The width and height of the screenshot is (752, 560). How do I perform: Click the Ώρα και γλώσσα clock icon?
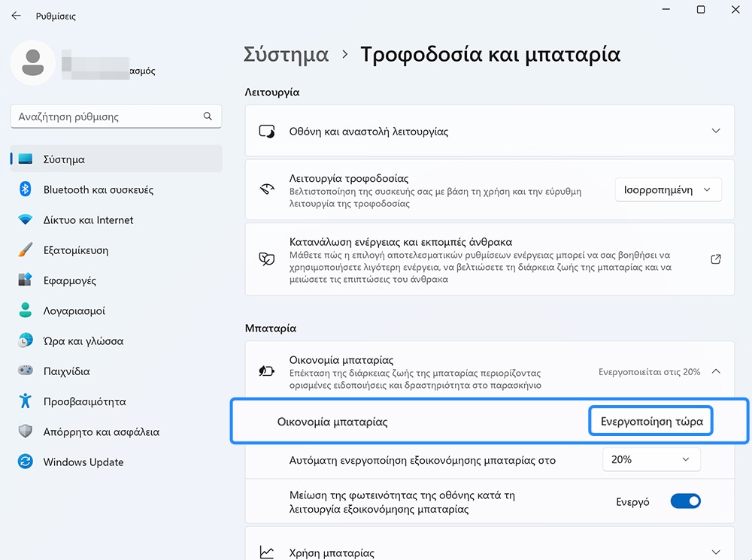(x=26, y=341)
